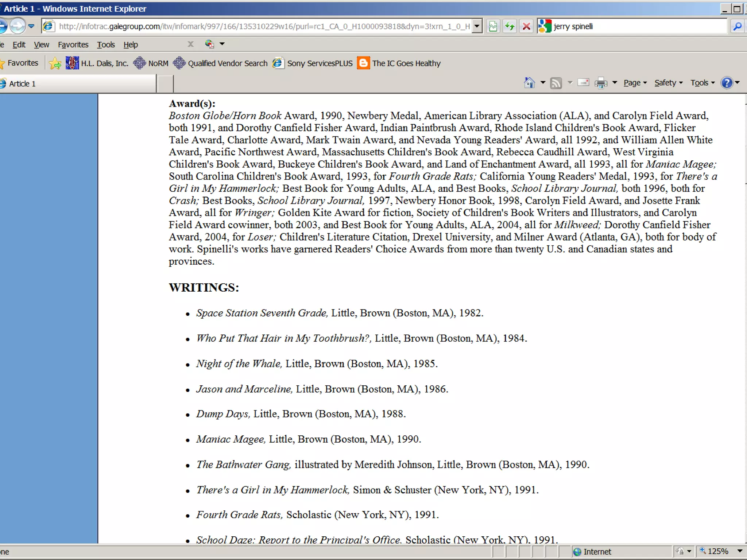Print the page using printer icon

click(x=600, y=83)
